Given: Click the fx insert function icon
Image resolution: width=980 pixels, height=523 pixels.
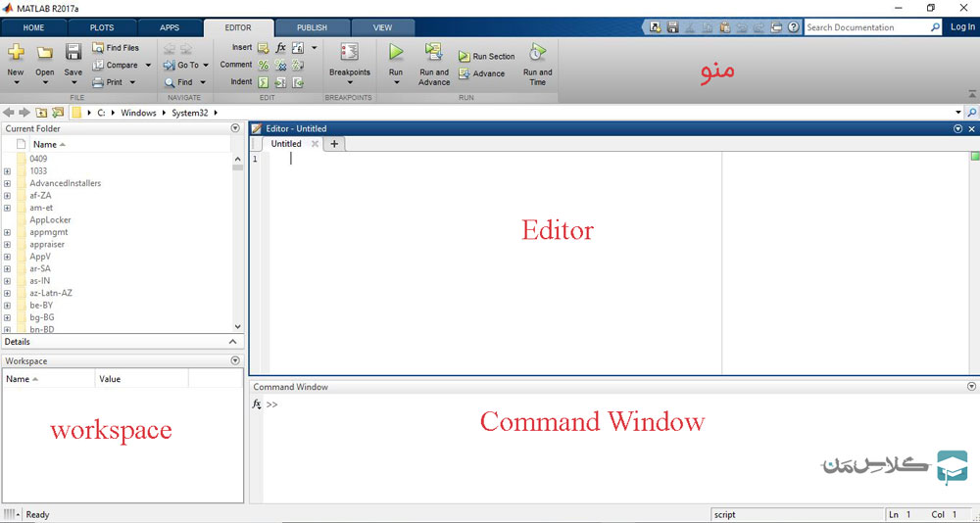Looking at the screenshot, I should tap(280, 47).
